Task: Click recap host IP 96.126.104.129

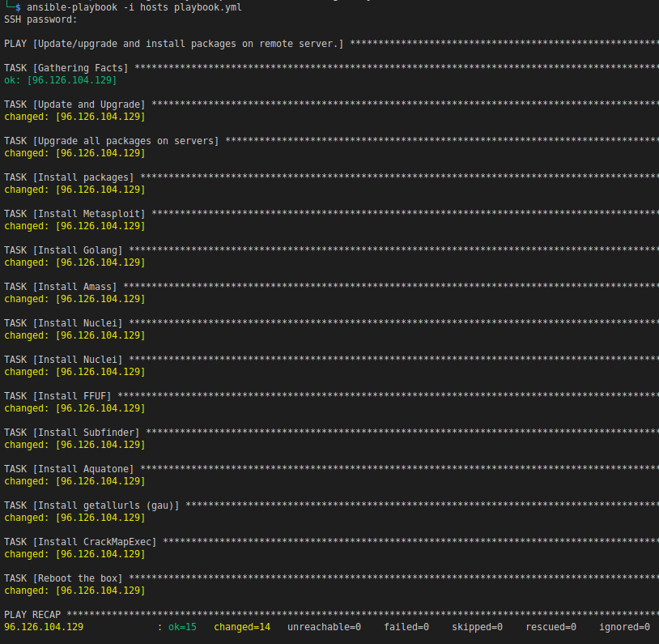Action: [44, 627]
